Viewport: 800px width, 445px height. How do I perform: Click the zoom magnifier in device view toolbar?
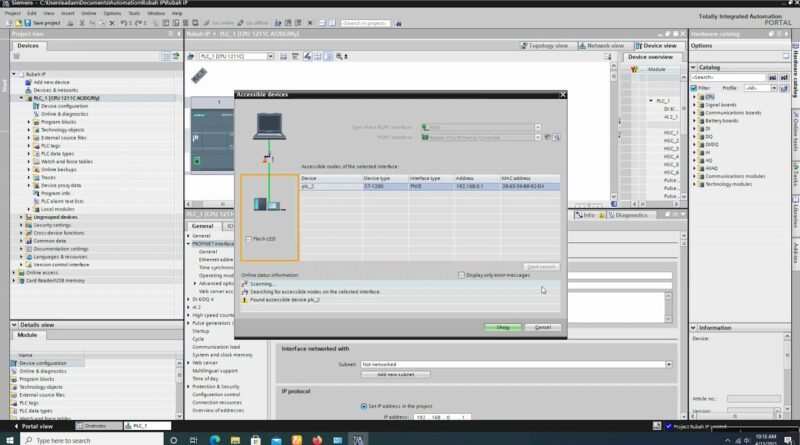[339, 56]
